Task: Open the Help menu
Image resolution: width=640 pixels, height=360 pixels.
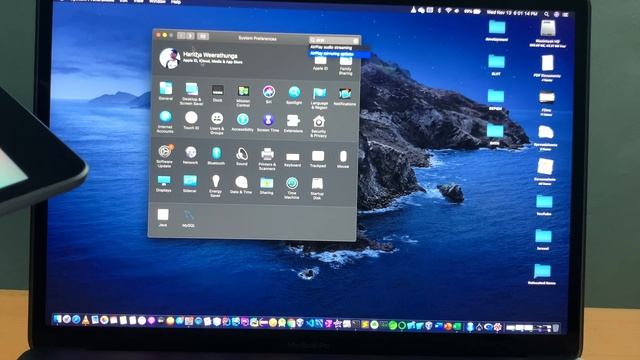Action: 176,2
